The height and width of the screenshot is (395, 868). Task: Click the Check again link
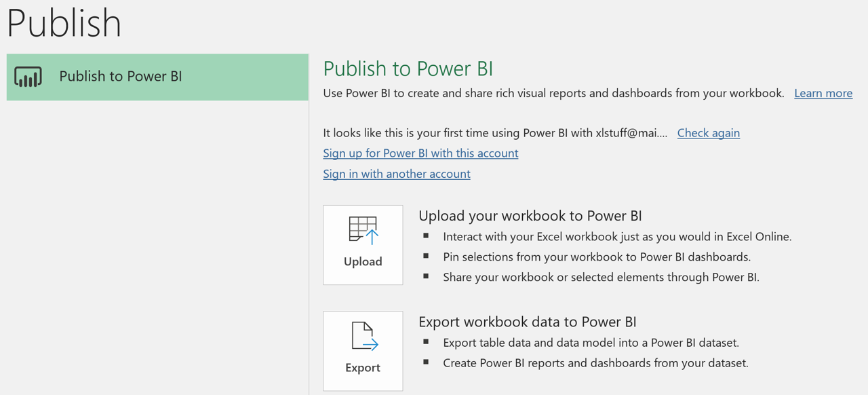tap(708, 133)
